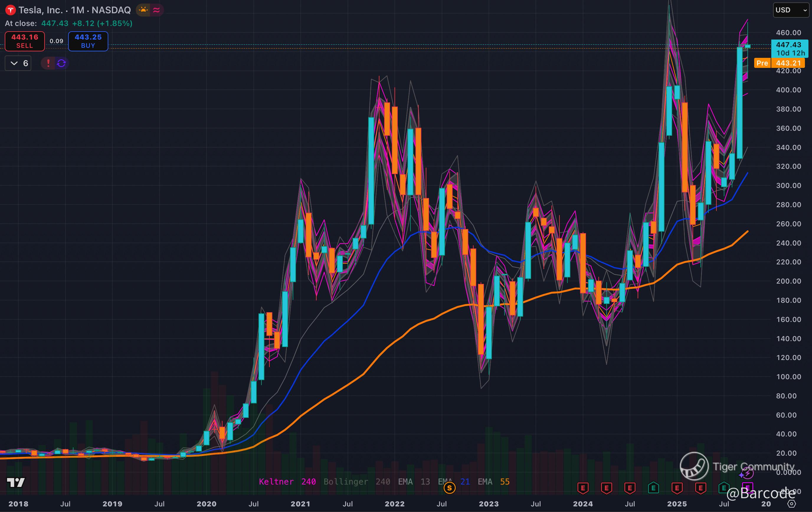Viewport: 812px width, 512px height.
Task: Open the USD currency dropdown
Action: point(790,10)
